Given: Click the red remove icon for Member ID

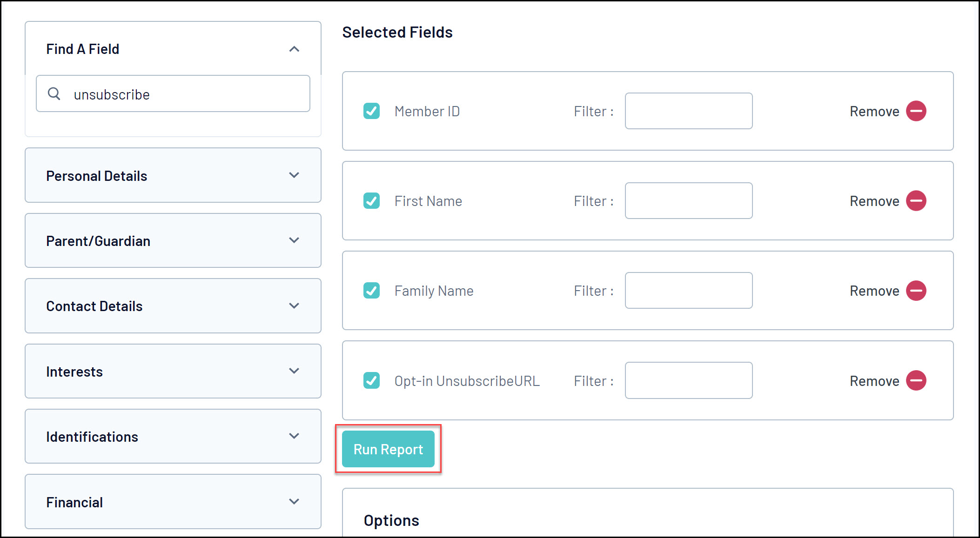Looking at the screenshot, I should tap(916, 111).
